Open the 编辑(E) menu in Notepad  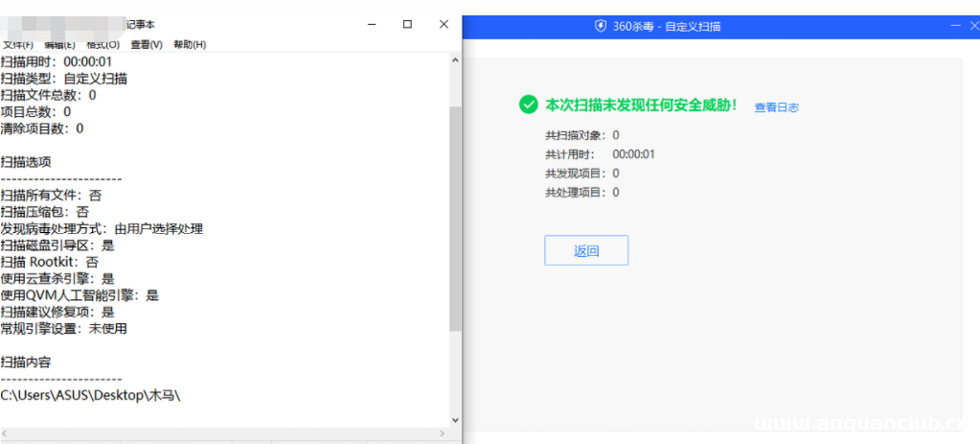coord(59,44)
